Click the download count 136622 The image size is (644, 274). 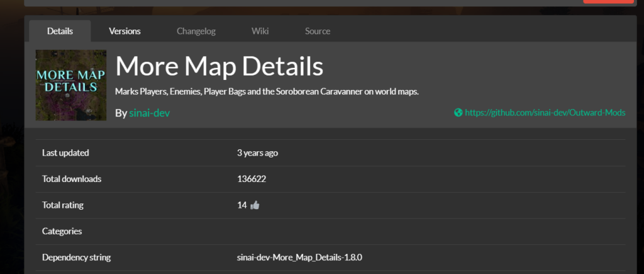coord(252,179)
